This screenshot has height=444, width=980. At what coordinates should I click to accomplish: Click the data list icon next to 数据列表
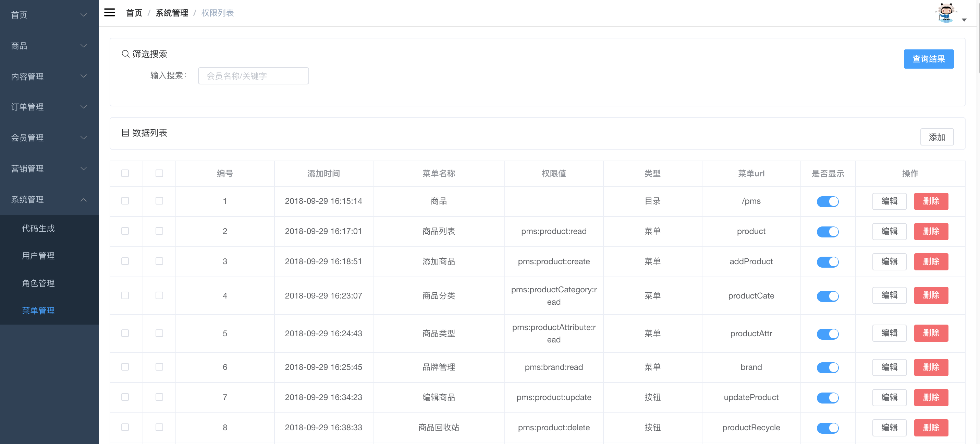click(x=125, y=133)
